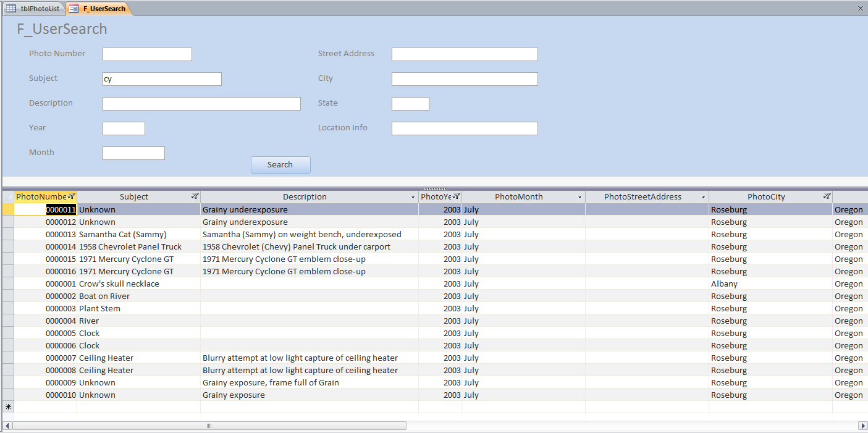Click the filter icon on PhotoNumber column
868x433 pixels.
(x=72, y=196)
